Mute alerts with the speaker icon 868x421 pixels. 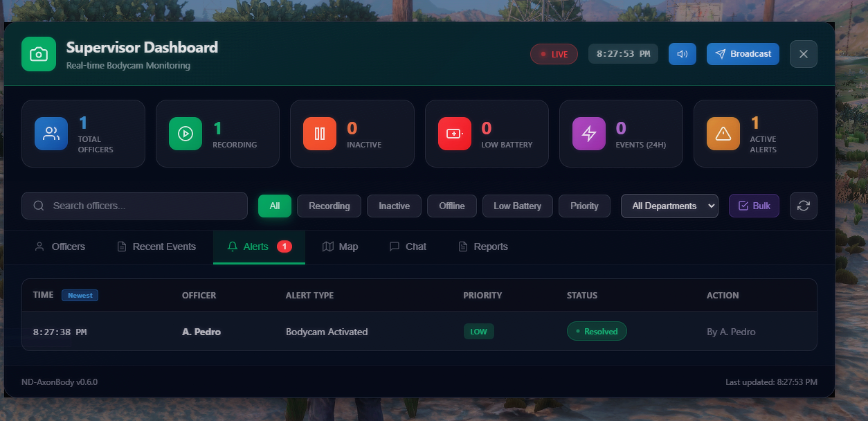(x=682, y=54)
